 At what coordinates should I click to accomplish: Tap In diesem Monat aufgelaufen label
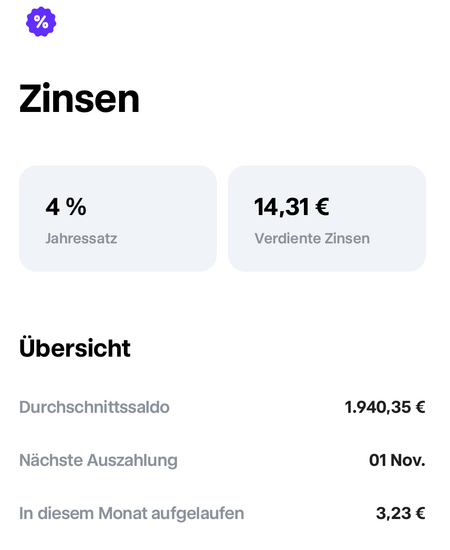coord(132,514)
